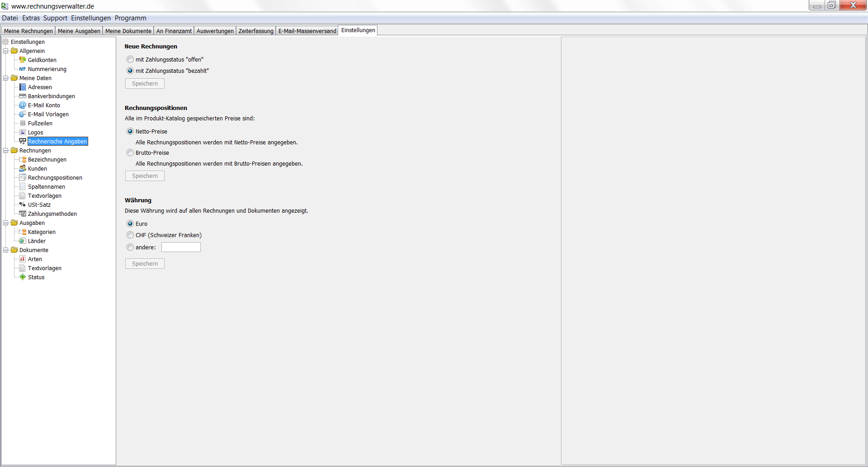This screenshot has height=467, width=868.
Task: Click the Kunden people icon
Action: click(x=23, y=168)
